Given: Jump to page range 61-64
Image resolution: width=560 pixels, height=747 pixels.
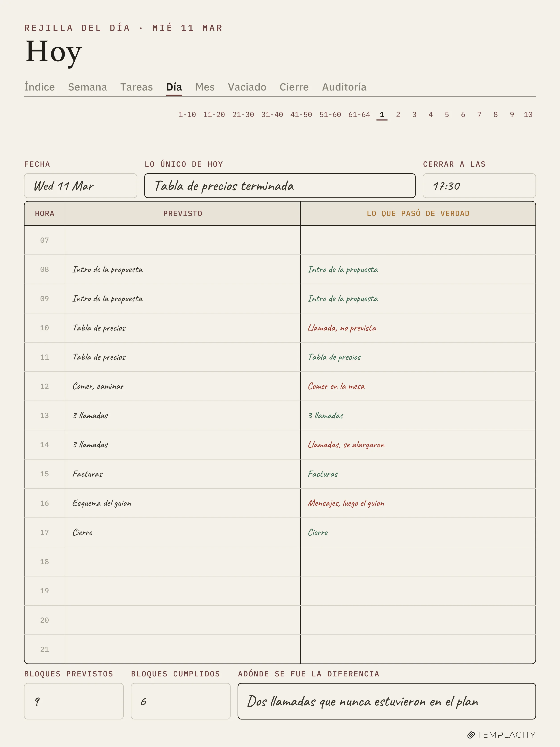Looking at the screenshot, I should [359, 114].
